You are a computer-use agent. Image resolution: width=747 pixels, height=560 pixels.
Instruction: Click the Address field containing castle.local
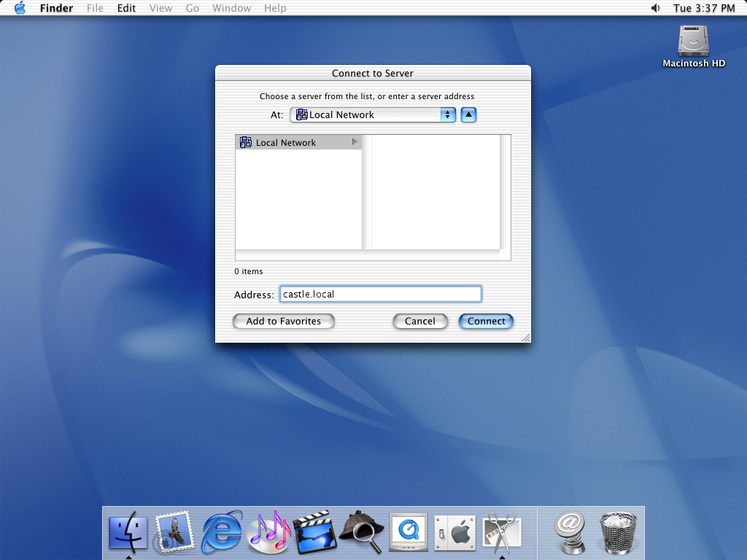tap(380, 295)
